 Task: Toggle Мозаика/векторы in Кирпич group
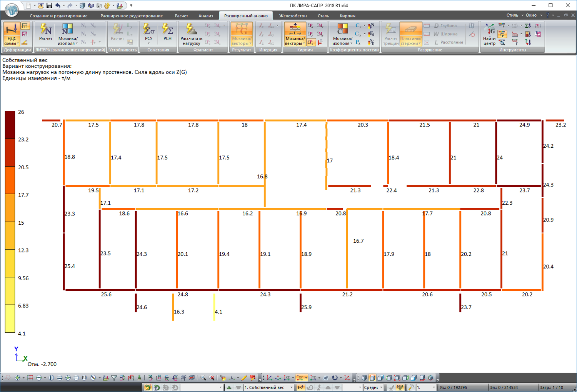[x=295, y=34]
